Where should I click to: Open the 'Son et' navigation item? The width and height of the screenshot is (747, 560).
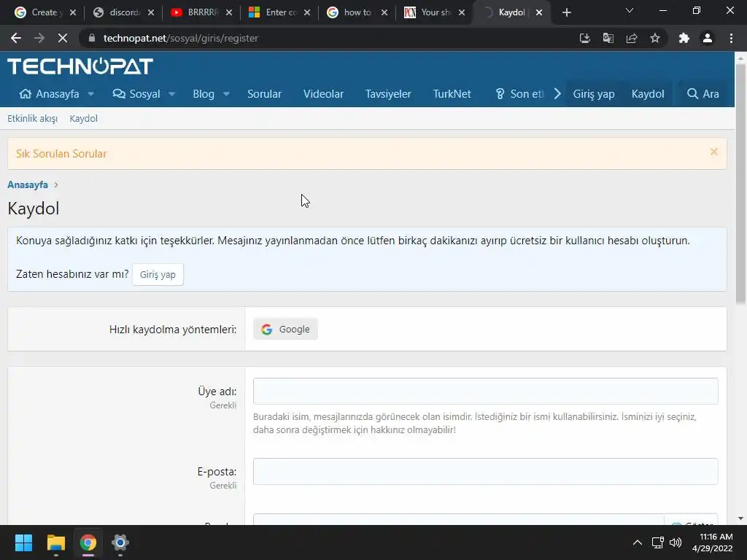[519, 94]
